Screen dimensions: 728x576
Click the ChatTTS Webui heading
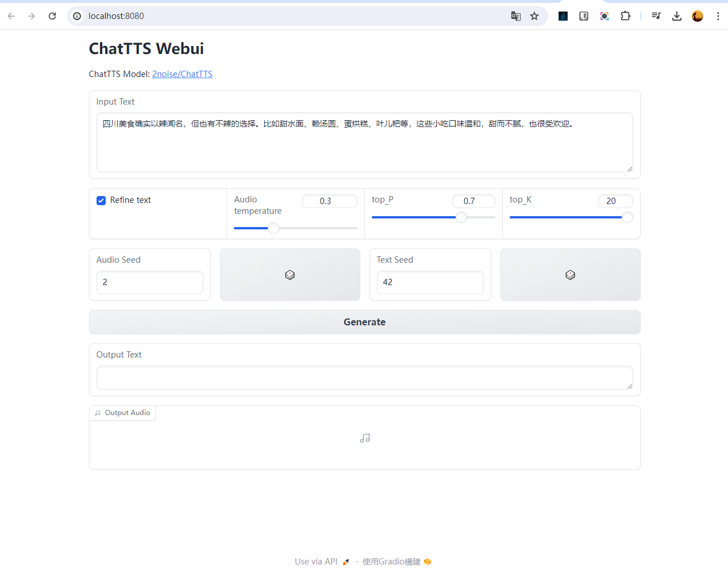pos(147,49)
